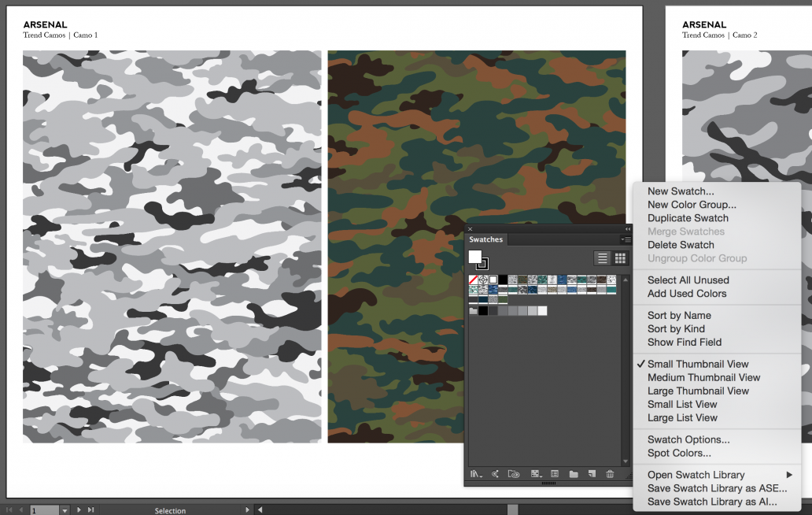Create a New Color Group with folder icon

573,474
